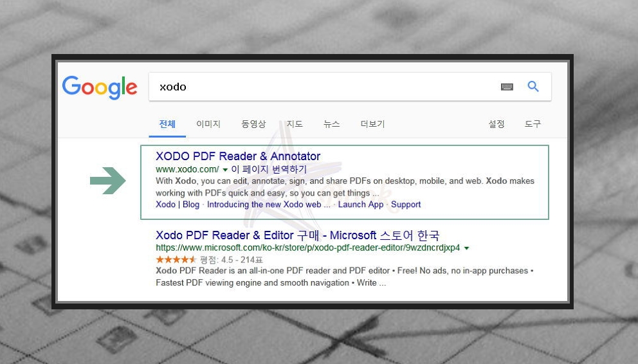The width and height of the screenshot is (638, 364).
Task: Switch to the 이미지 tab
Action: point(208,124)
